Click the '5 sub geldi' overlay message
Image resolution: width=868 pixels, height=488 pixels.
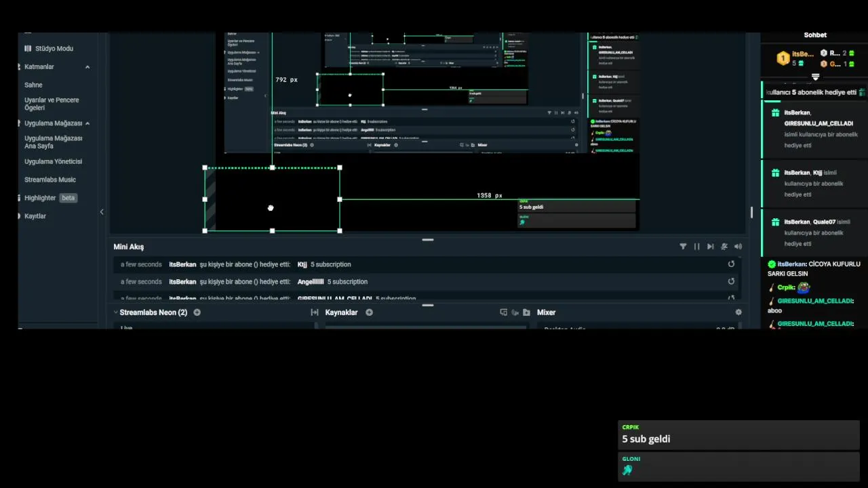(646, 439)
